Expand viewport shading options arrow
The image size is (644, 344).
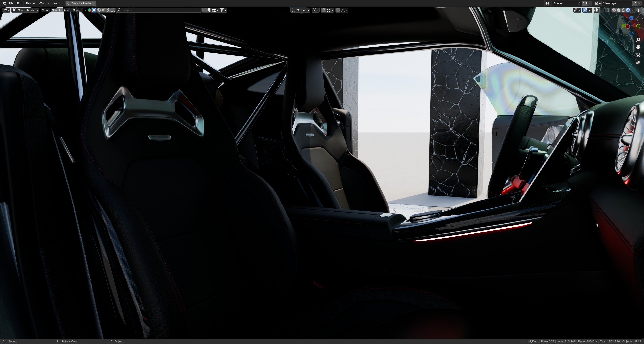tap(633, 10)
